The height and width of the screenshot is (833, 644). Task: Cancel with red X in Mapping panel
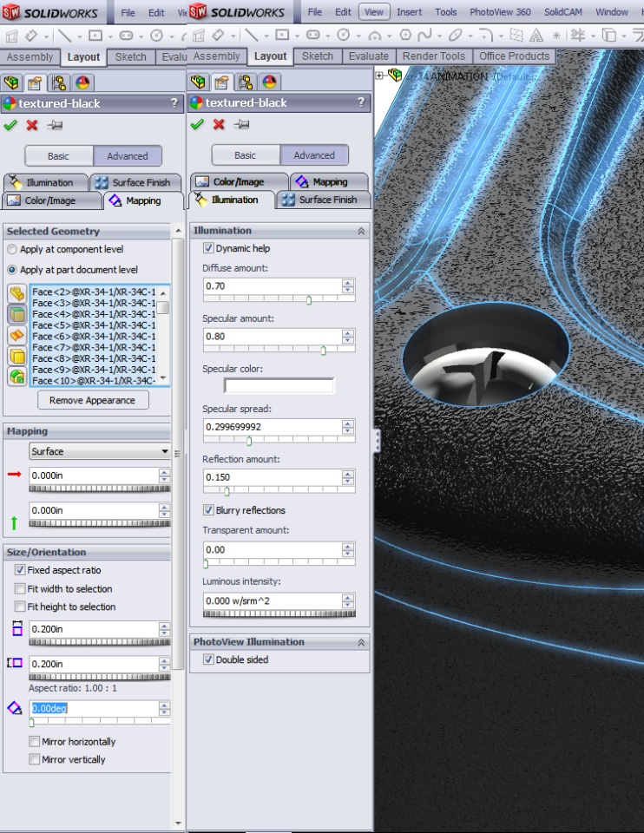point(32,125)
